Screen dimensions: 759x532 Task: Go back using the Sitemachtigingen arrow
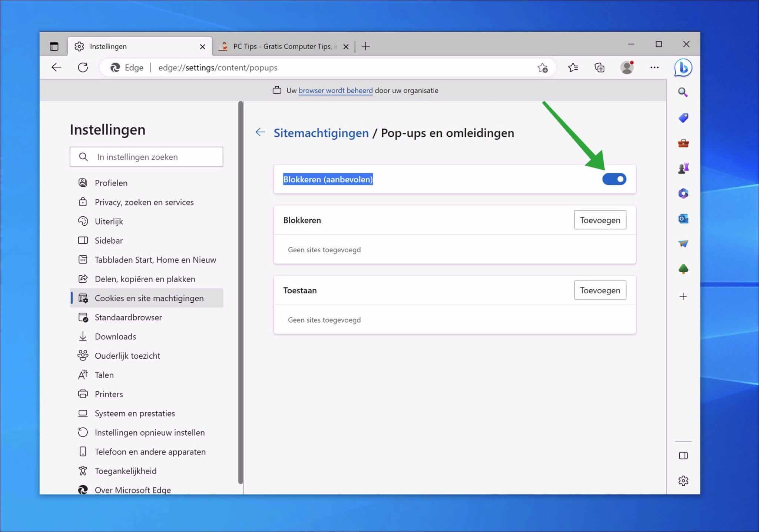261,132
